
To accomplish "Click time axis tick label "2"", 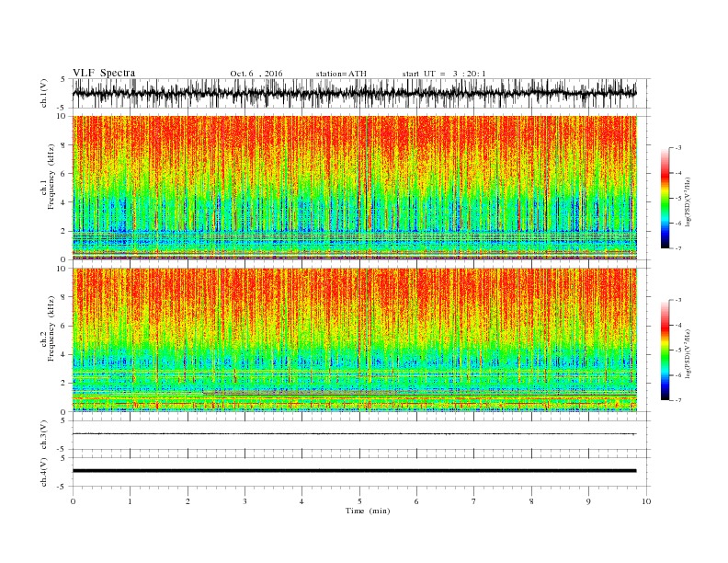I will 188,501.
